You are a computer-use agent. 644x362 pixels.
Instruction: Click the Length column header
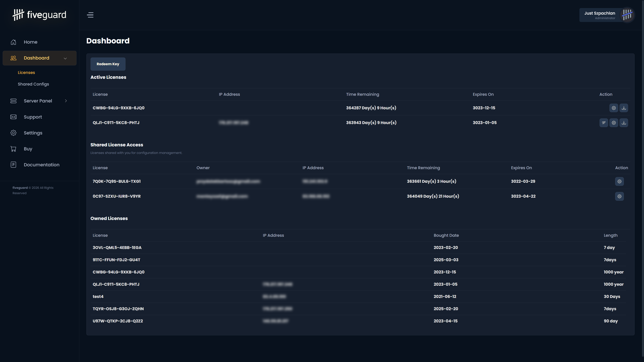[610, 235]
